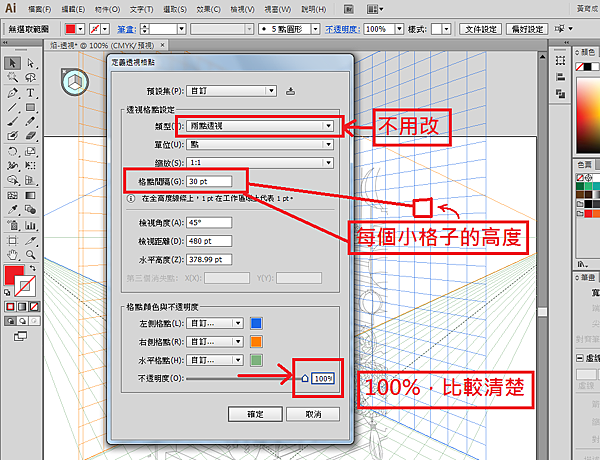Switch to Gradient fill mode button
Image resolution: width=600 pixels, height=460 pixels.
22,307
